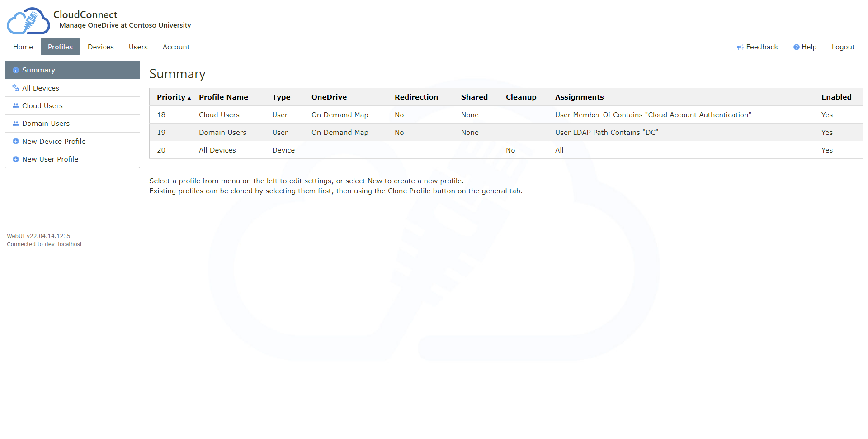Click the New Device Profile plus icon
The width and height of the screenshot is (868, 439).
coord(16,142)
